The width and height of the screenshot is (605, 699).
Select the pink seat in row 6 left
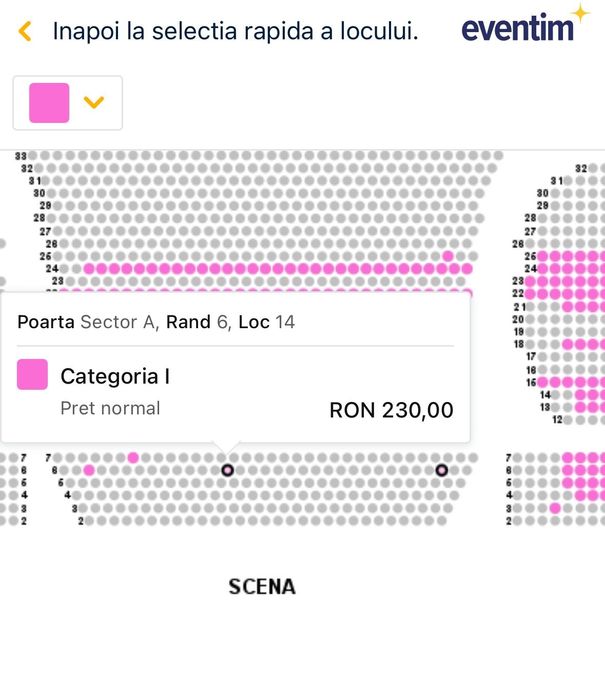(x=89, y=470)
